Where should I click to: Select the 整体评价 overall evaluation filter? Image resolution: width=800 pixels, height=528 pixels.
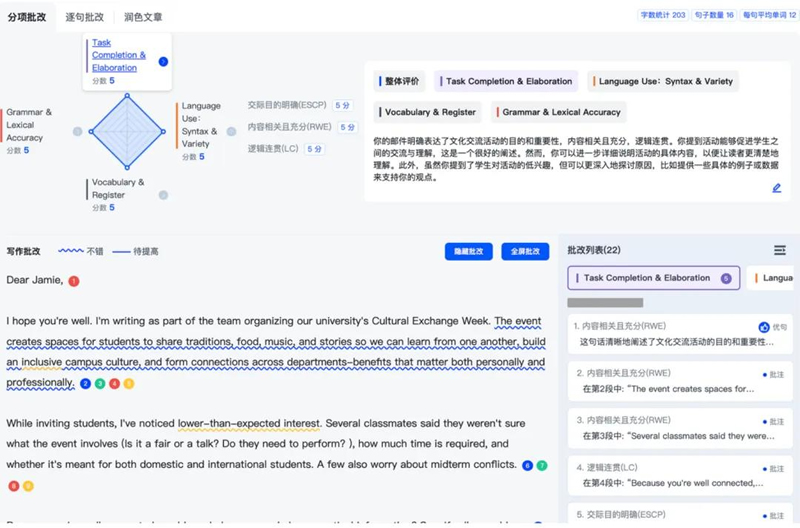click(x=400, y=82)
